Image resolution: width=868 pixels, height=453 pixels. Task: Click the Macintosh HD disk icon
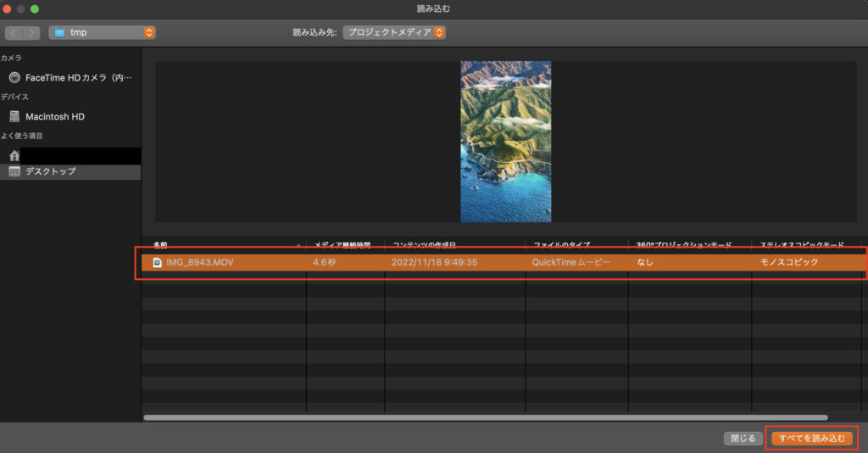14,116
